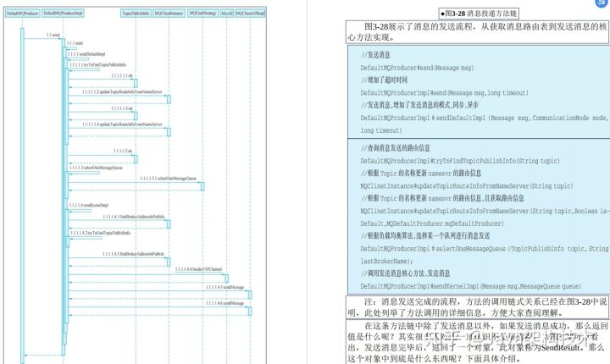The image size is (610, 364).
Task: Click code 'DefaultMQProducerImpl#send(Message msg,long timeout)'
Action: click(x=444, y=93)
